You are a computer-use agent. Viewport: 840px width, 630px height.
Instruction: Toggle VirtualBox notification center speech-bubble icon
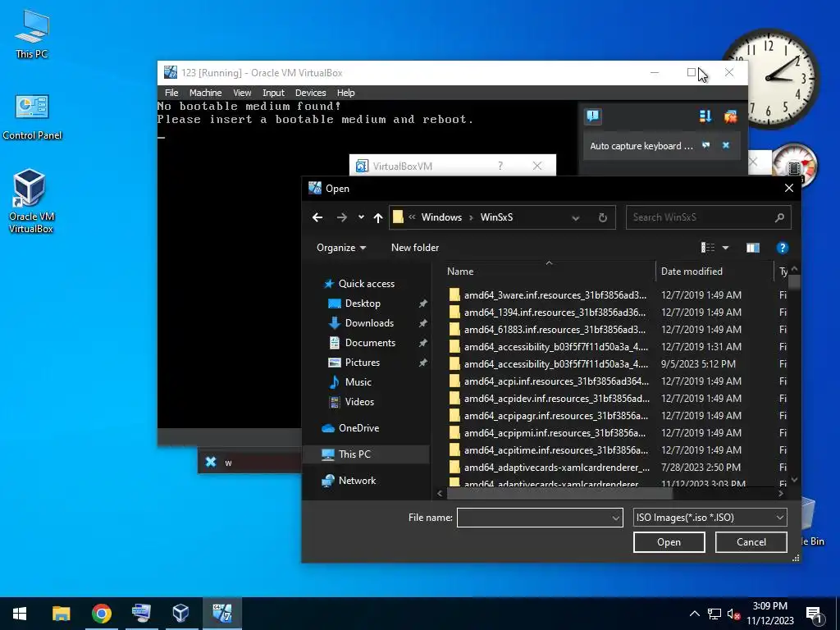pos(593,116)
